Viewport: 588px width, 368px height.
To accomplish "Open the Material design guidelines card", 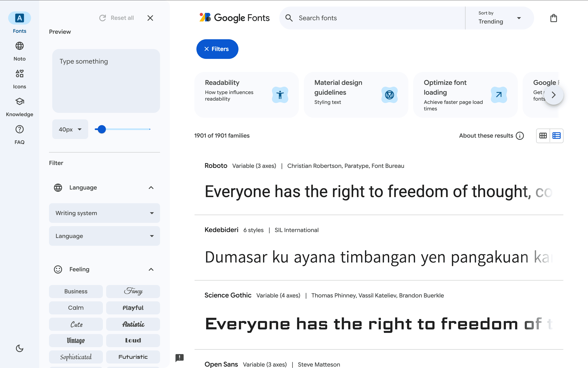I will [356, 95].
